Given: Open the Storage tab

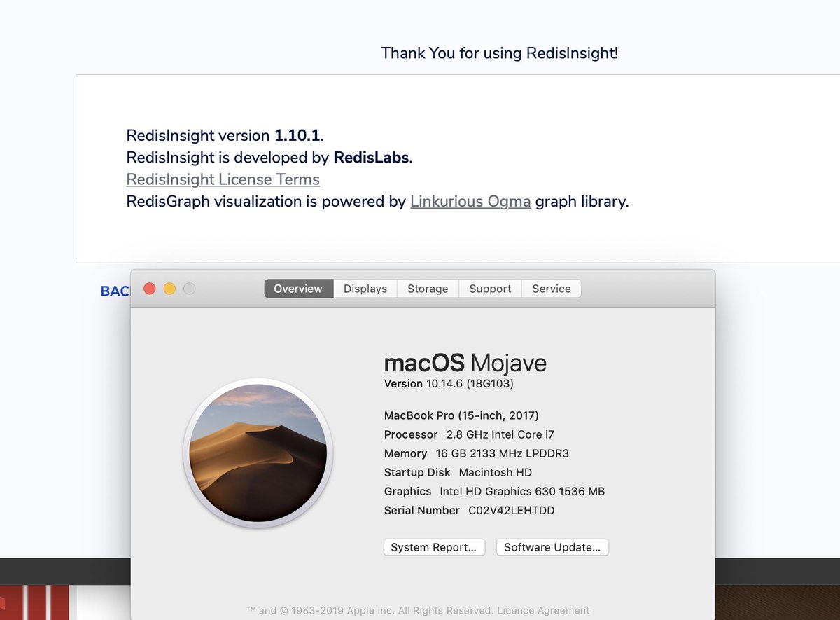Looking at the screenshot, I should coord(427,289).
